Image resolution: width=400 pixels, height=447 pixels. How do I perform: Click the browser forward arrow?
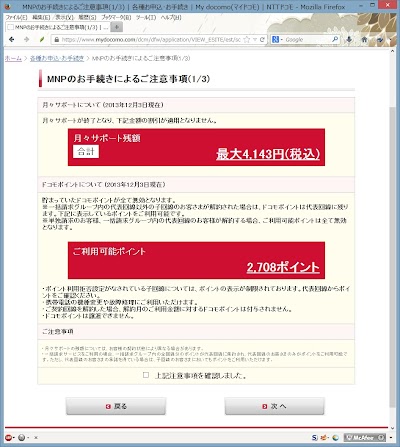click(27, 39)
